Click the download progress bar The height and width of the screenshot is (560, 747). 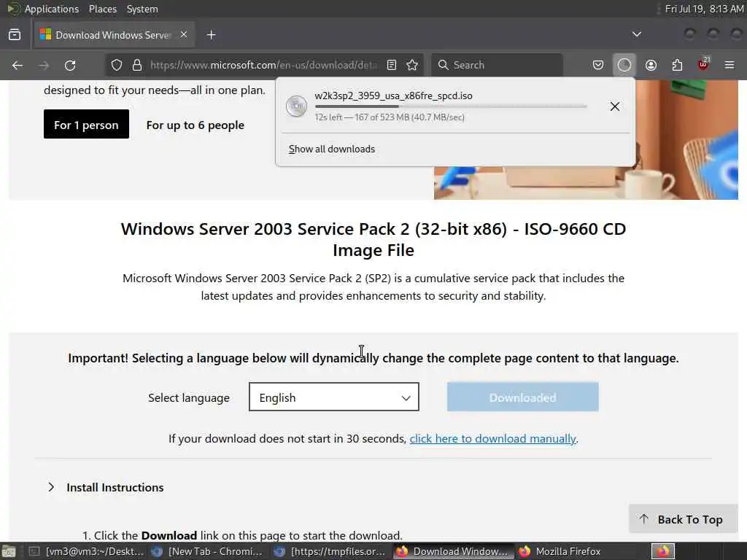click(451, 106)
